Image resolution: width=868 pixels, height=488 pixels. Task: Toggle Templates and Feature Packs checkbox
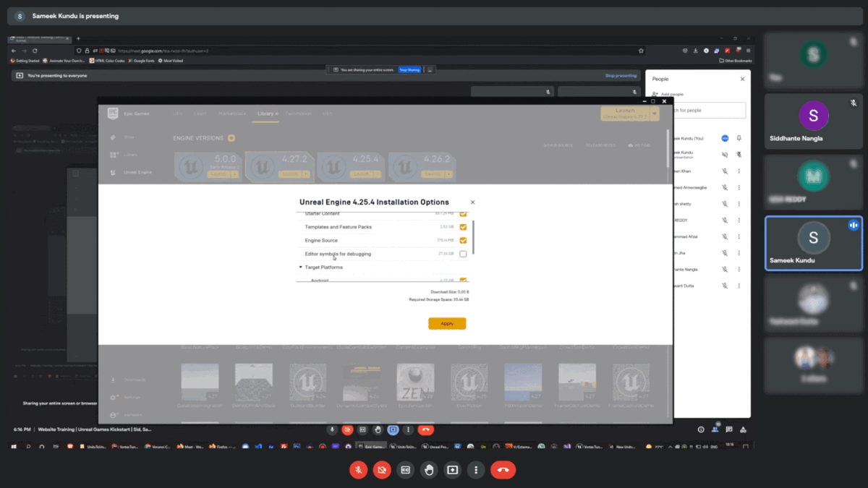pyautogui.click(x=463, y=227)
